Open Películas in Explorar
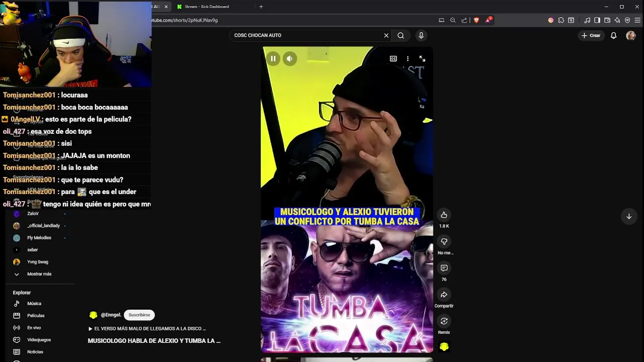Screen dimensions: 644x362 (36, 316)
